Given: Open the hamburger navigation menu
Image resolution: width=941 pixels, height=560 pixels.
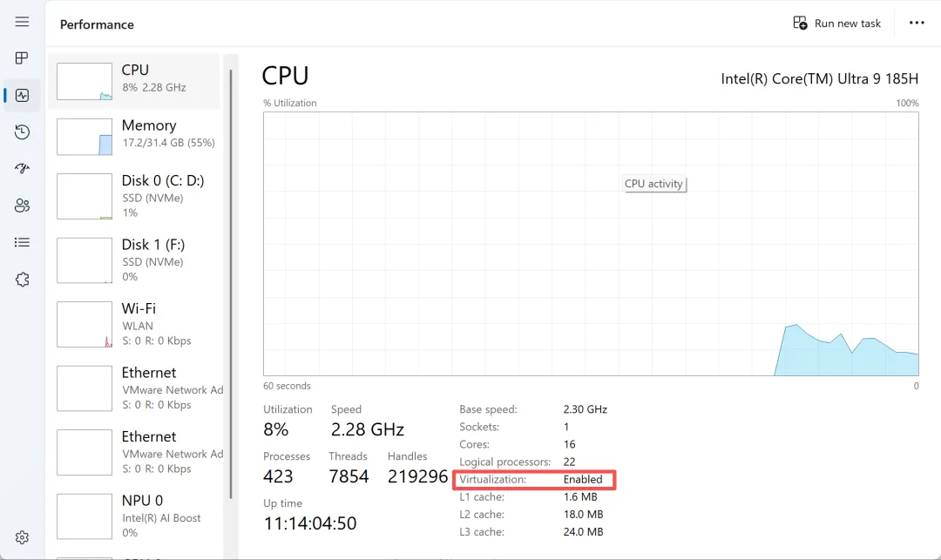Looking at the screenshot, I should click(x=22, y=22).
